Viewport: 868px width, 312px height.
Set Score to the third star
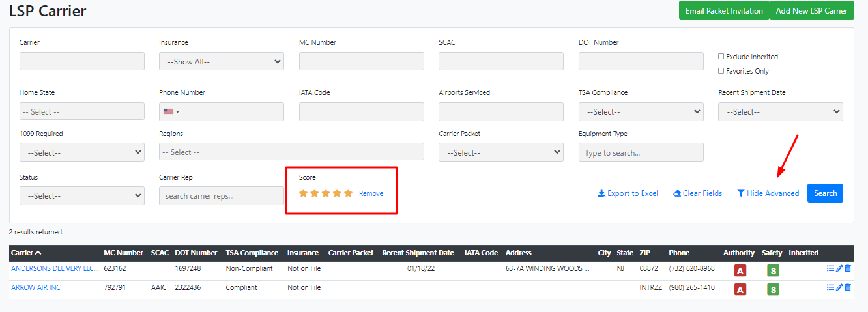(x=326, y=193)
